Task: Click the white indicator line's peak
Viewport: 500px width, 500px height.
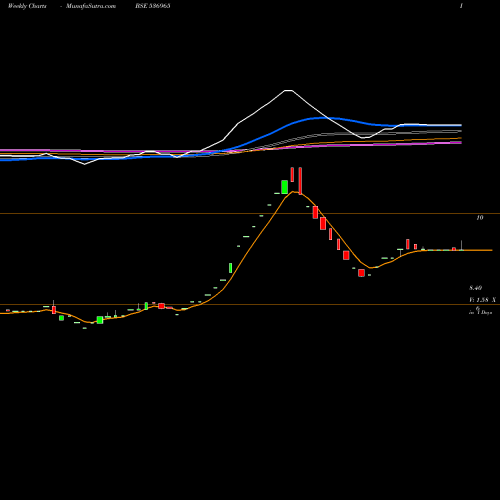Action: pyautogui.click(x=289, y=90)
